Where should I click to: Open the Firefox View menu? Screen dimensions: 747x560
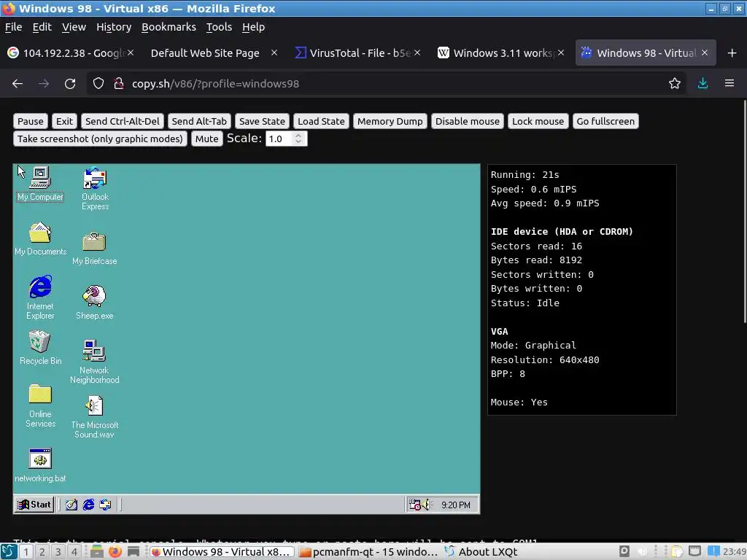pos(74,27)
